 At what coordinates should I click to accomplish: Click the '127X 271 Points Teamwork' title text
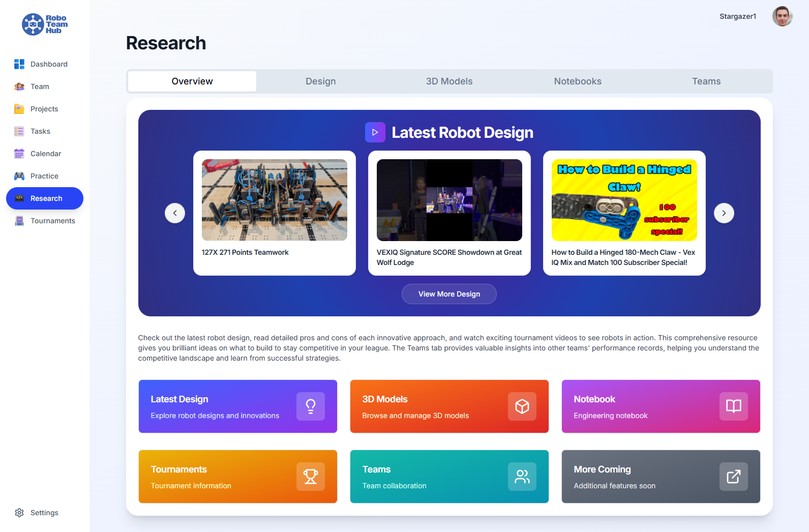(245, 252)
